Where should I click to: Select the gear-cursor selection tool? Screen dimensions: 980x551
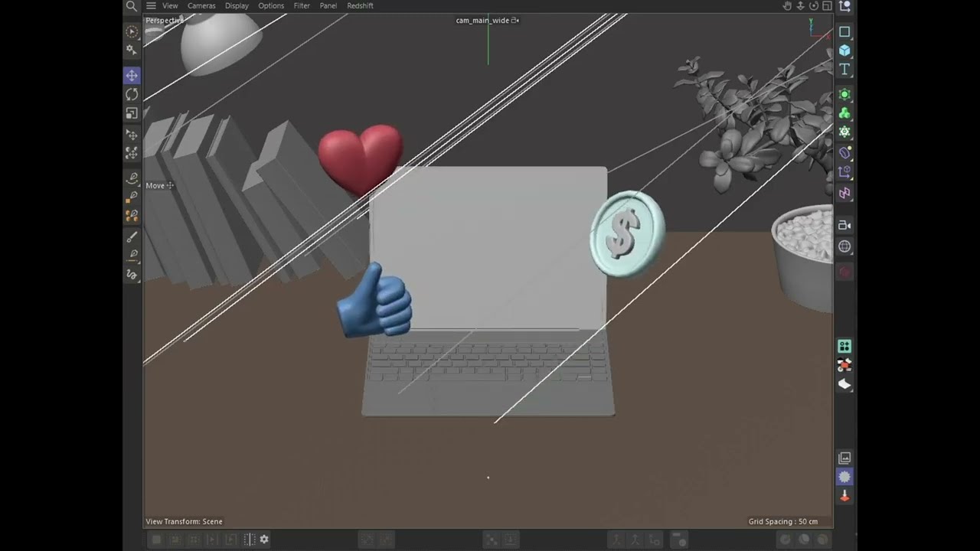point(132,50)
